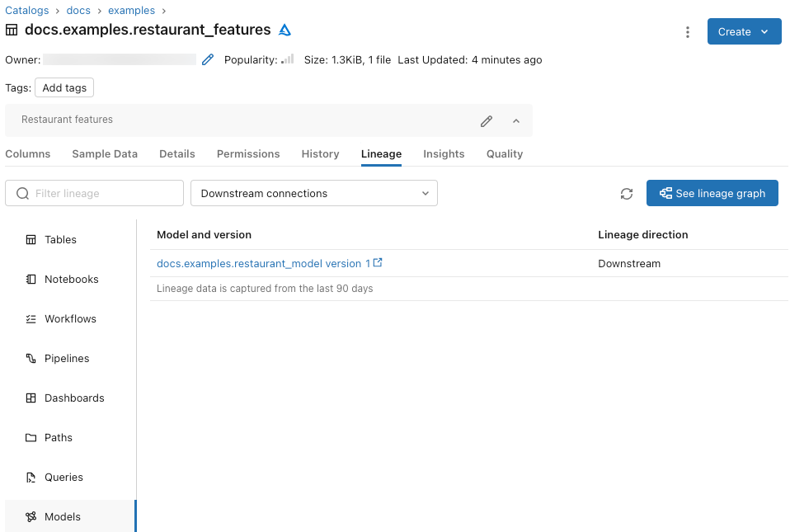Select Queries in the sidebar
The width and height of the screenshot is (790, 532).
tap(63, 477)
